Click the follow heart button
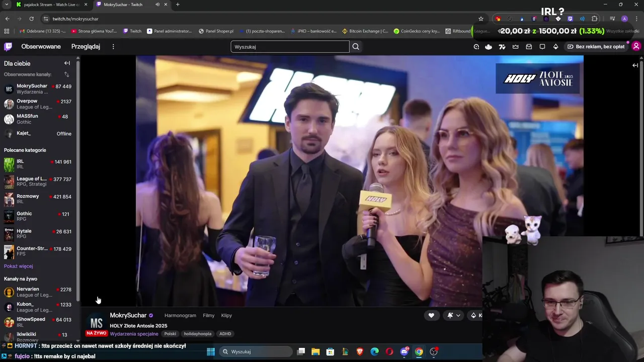The image size is (644, 362). point(431,315)
